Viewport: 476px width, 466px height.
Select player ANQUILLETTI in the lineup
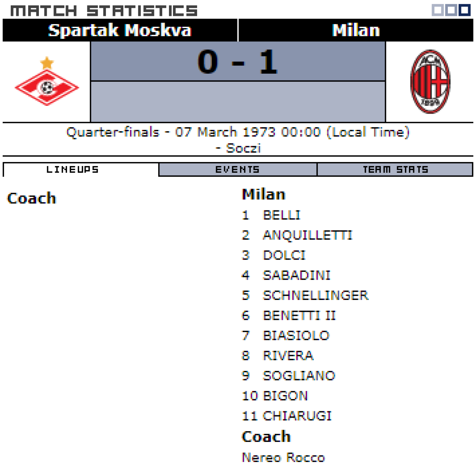coord(307,235)
